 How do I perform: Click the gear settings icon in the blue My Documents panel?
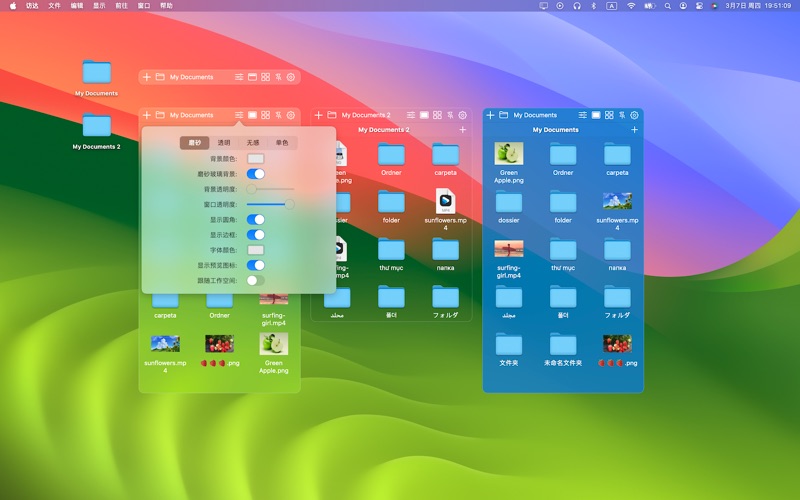[x=634, y=115]
